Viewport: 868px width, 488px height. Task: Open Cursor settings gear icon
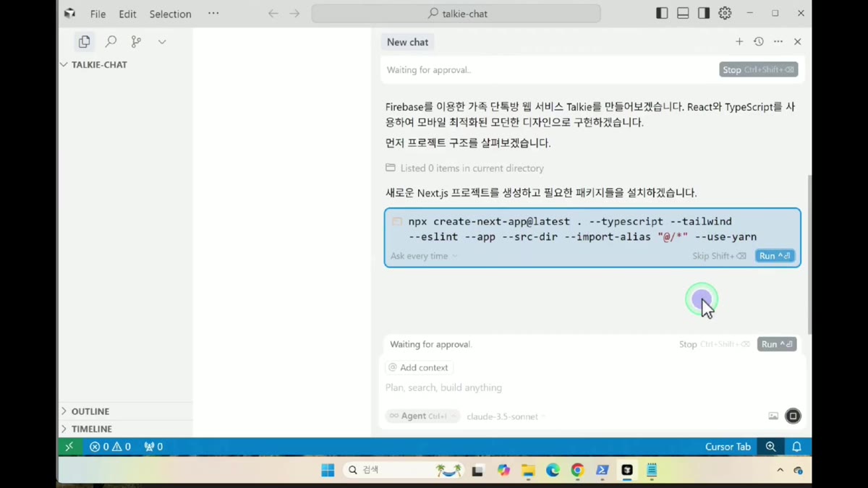[x=725, y=13]
